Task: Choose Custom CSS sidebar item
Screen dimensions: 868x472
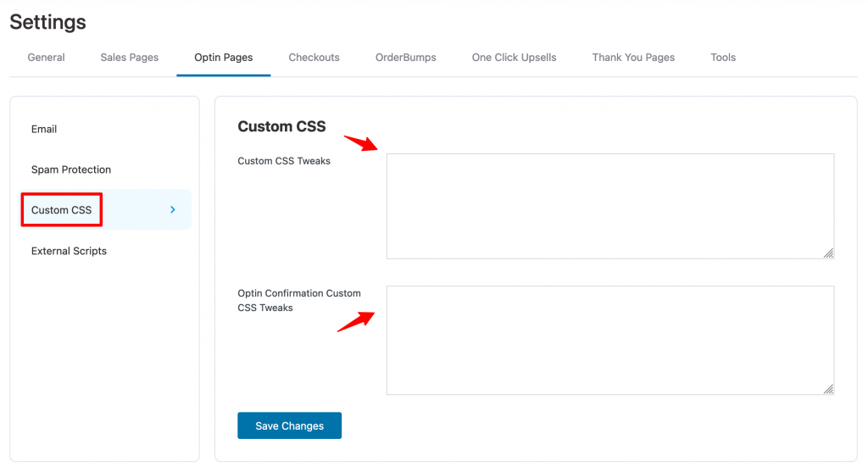Action: point(106,209)
